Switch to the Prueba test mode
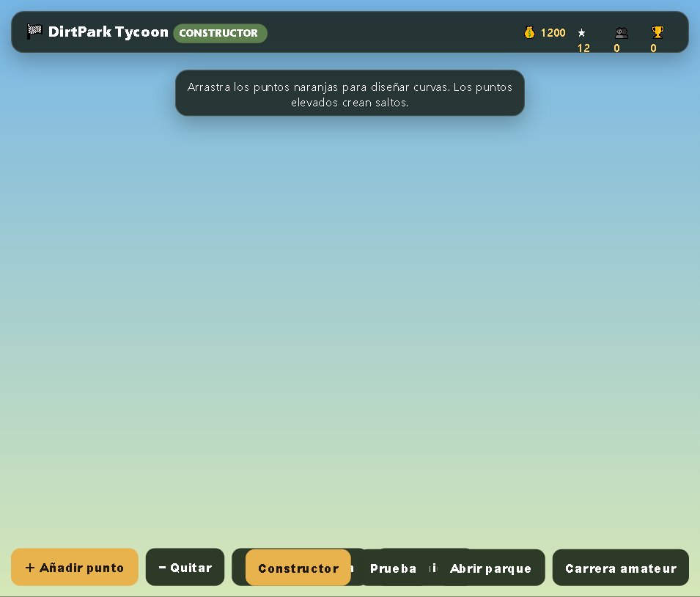 coord(393,568)
